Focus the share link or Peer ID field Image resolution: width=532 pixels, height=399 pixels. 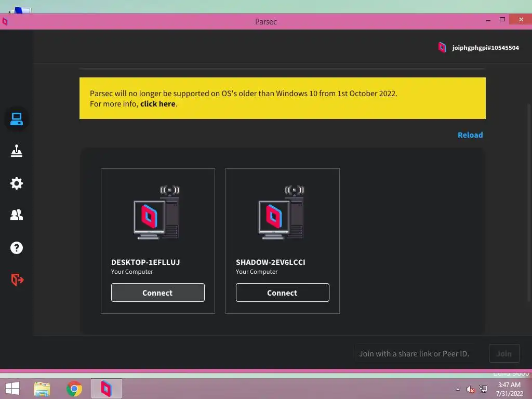[x=419, y=353]
